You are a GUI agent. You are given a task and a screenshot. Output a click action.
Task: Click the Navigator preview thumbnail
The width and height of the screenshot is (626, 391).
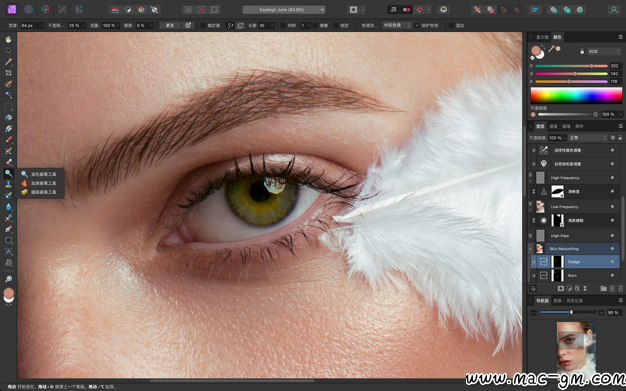click(x=576, y=347)
